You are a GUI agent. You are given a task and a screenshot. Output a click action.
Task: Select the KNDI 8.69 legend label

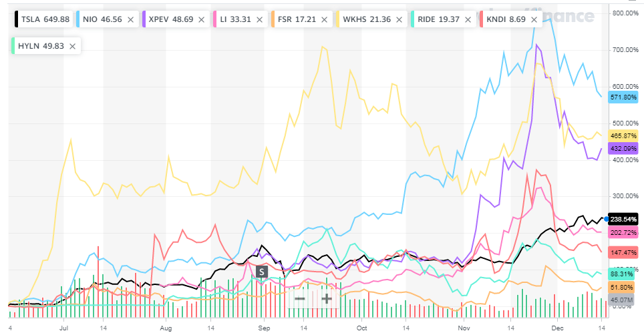(x=506, y=19)
